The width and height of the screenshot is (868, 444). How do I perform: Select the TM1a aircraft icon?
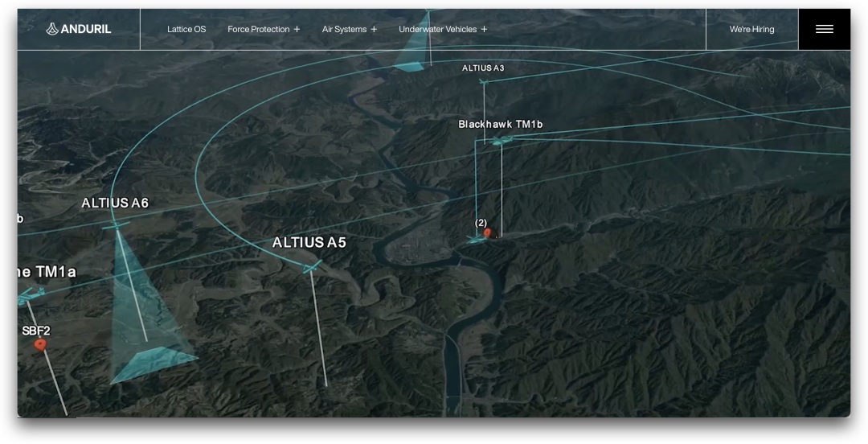(x=31, y=296)
